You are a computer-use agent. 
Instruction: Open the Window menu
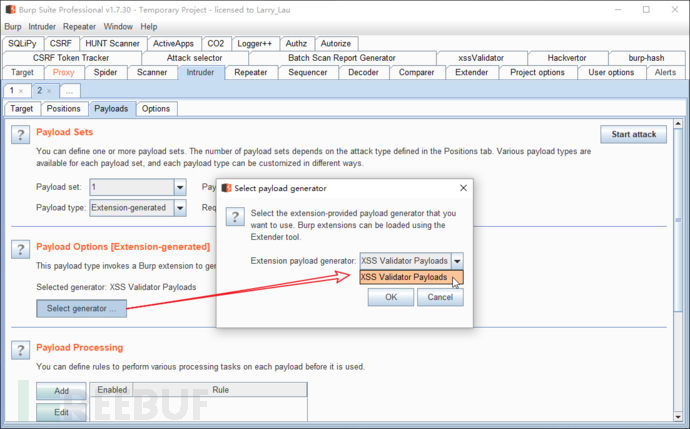coord(118,26)
